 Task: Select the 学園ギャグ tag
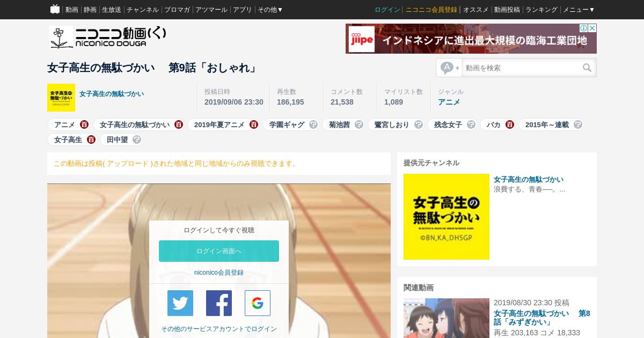pos(287,124)
